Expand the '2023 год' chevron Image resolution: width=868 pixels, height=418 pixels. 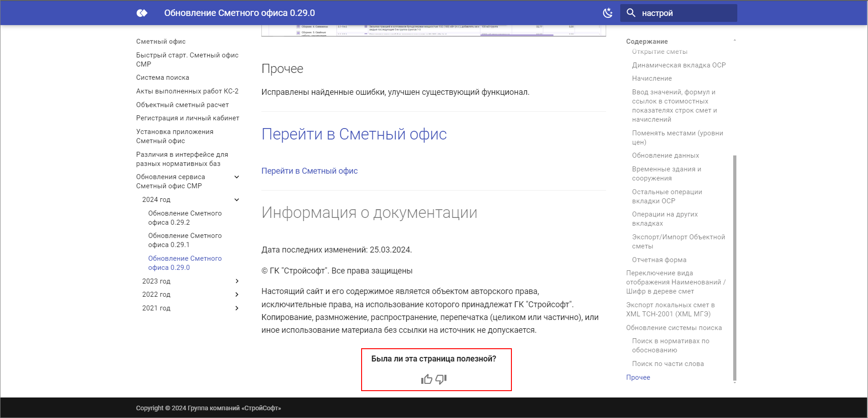coord(237,281)
